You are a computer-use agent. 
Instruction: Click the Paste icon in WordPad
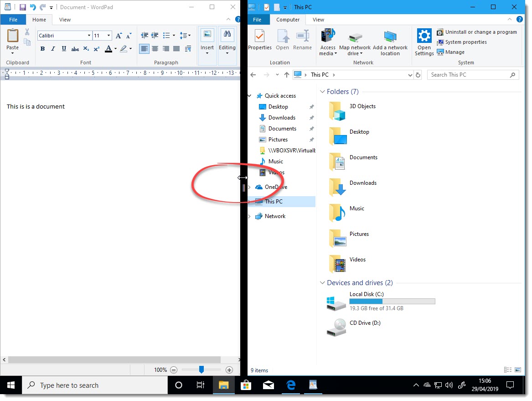[x=13, y=36]
